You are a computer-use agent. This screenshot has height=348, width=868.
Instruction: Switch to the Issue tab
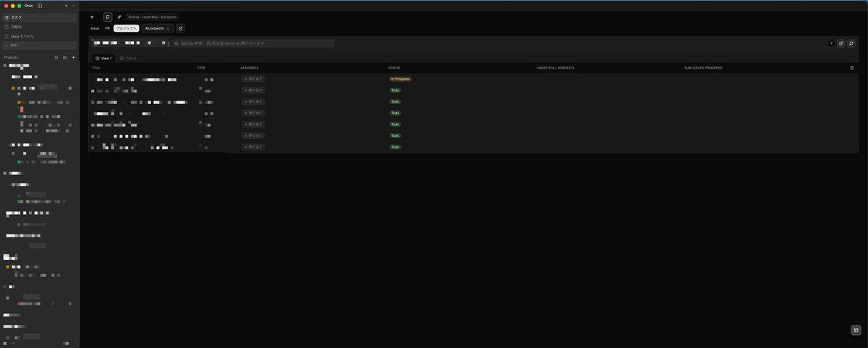95,28
